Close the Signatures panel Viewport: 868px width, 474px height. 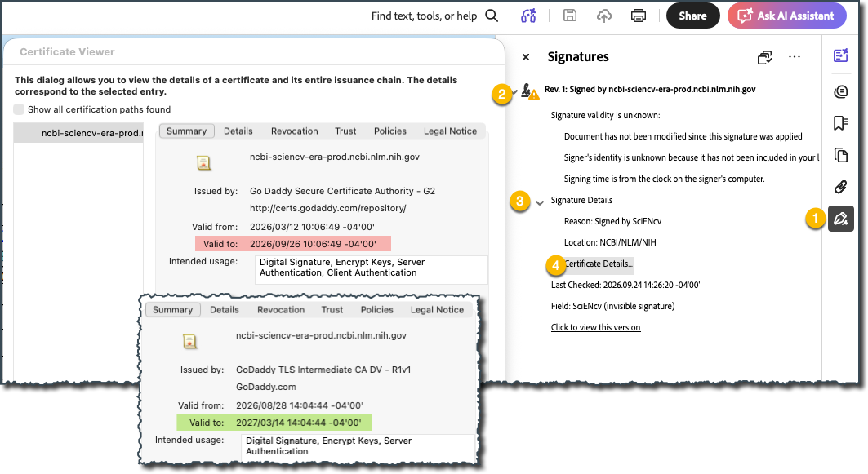coord(526,57)
